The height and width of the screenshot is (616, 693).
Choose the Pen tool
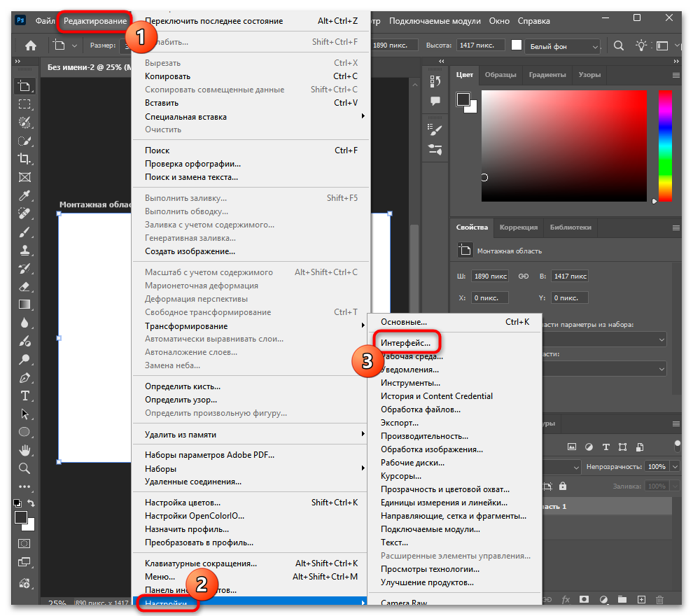tap(24, 377)
